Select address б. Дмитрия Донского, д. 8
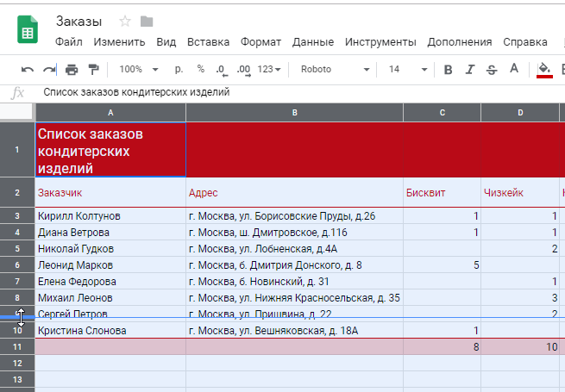 point(294,265)
